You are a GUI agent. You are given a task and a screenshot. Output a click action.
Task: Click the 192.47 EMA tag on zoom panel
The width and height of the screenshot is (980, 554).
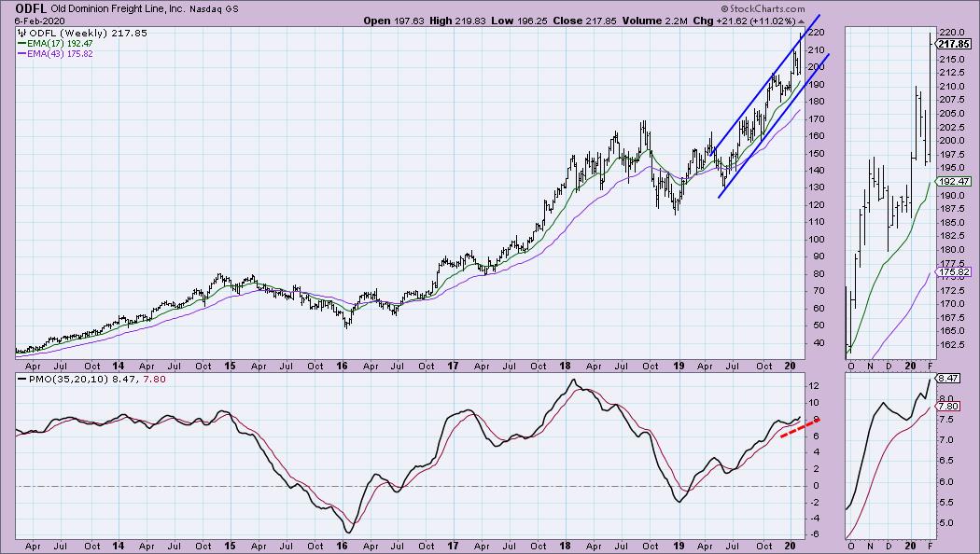tap(954, 181)
